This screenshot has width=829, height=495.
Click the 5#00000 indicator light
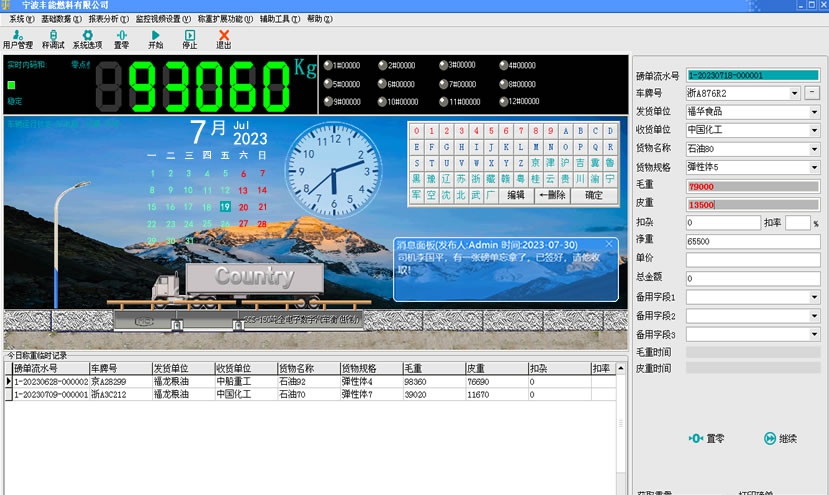coord(328,84)
